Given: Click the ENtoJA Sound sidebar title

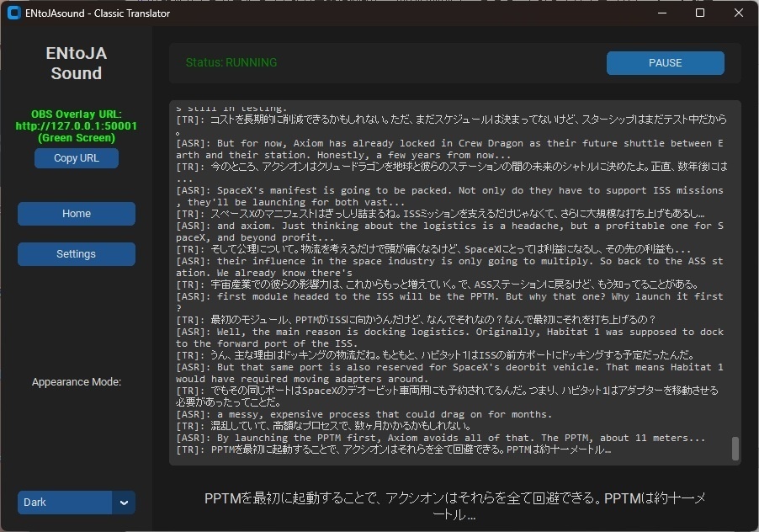Looking at the screenshot, I should [77, 63].
